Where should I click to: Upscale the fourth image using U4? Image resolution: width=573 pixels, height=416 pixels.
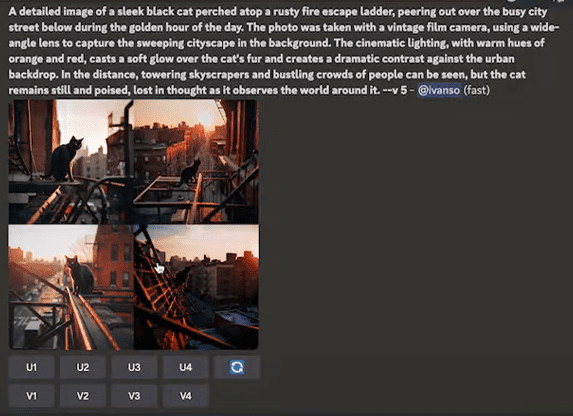[x=186, y=367]
